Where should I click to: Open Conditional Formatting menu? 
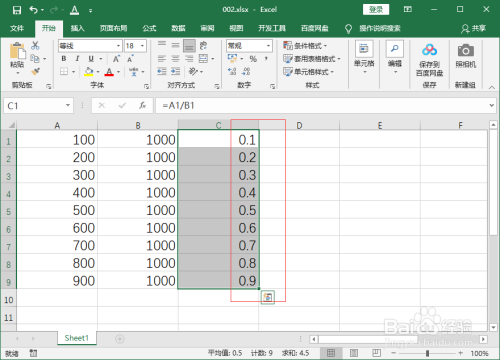(x=305, y=45)
